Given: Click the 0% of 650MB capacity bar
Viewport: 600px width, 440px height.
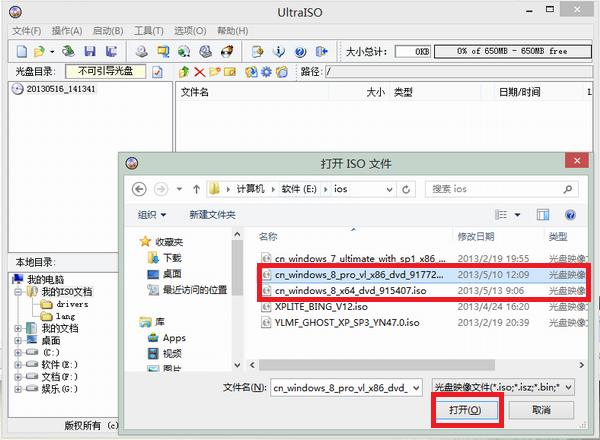Looking at the screenshot, I should coord(513,51).
